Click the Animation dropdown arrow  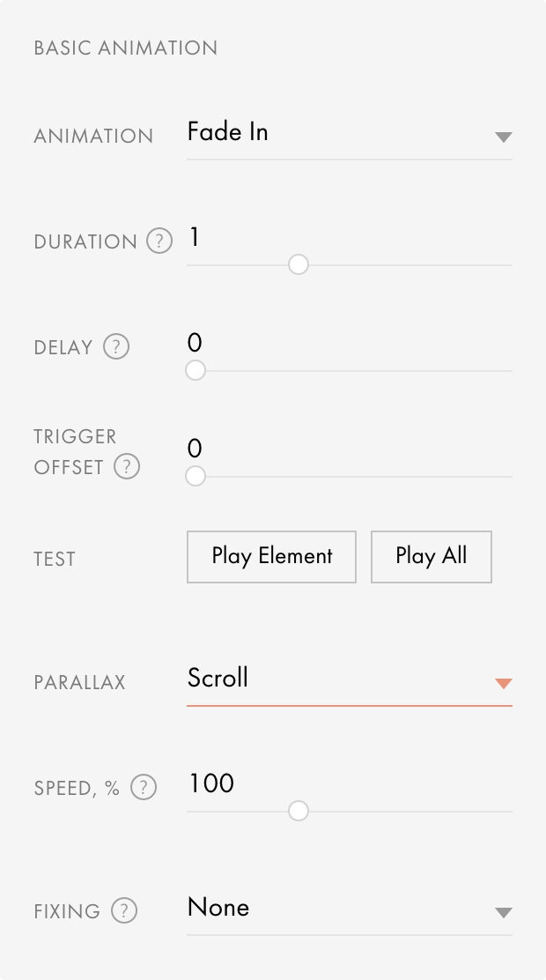(503, 137)
